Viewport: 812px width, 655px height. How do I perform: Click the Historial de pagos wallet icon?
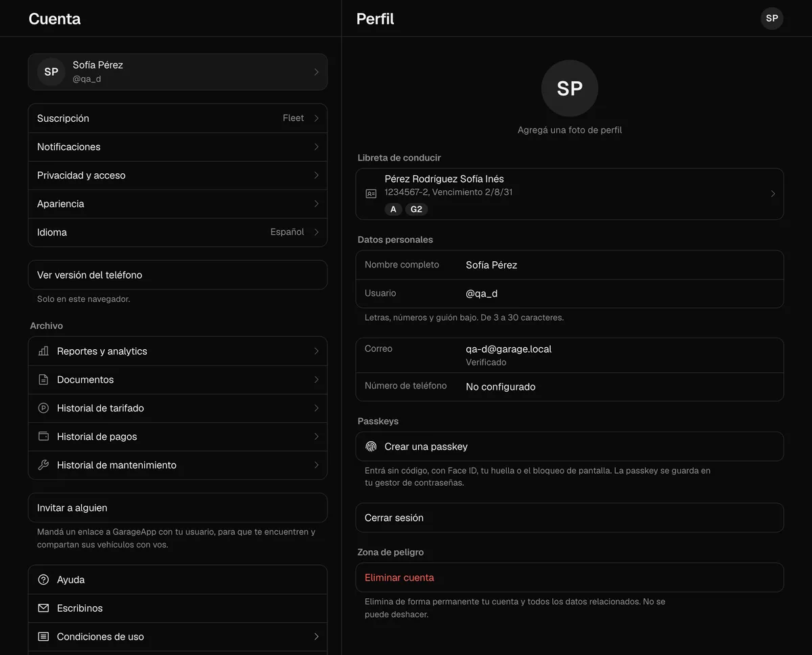(43, 436)
